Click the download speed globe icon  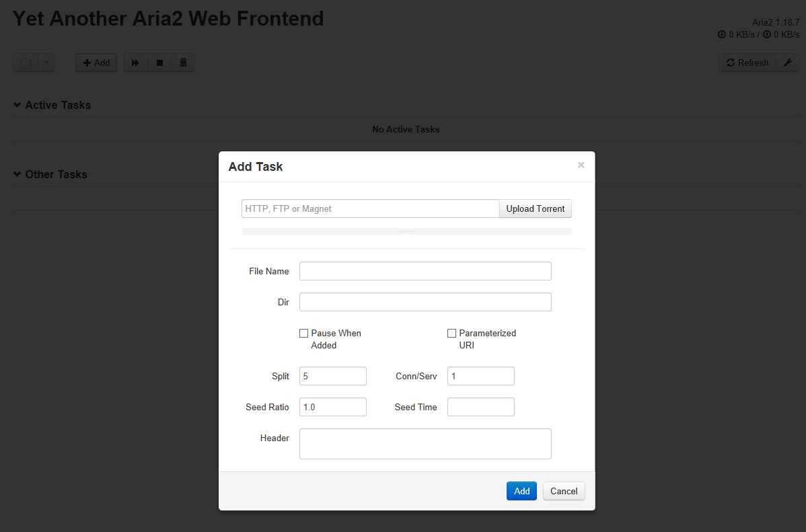(x=723, y=34)
